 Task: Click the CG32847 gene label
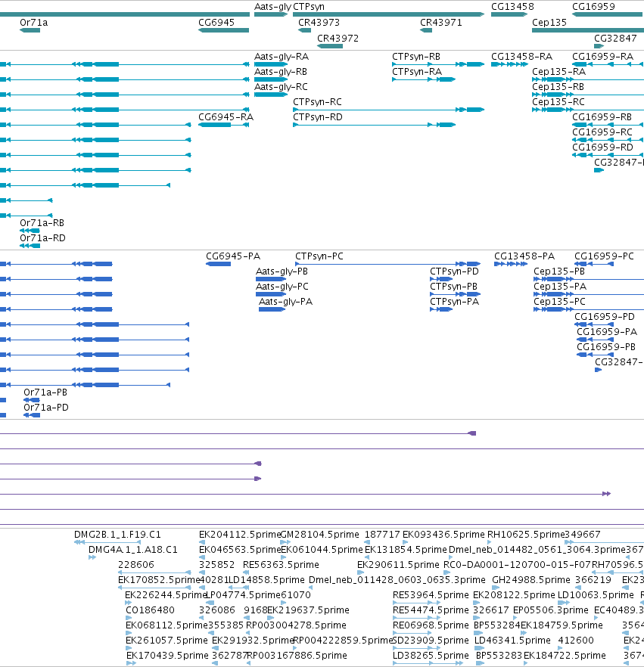pos(615,39)
